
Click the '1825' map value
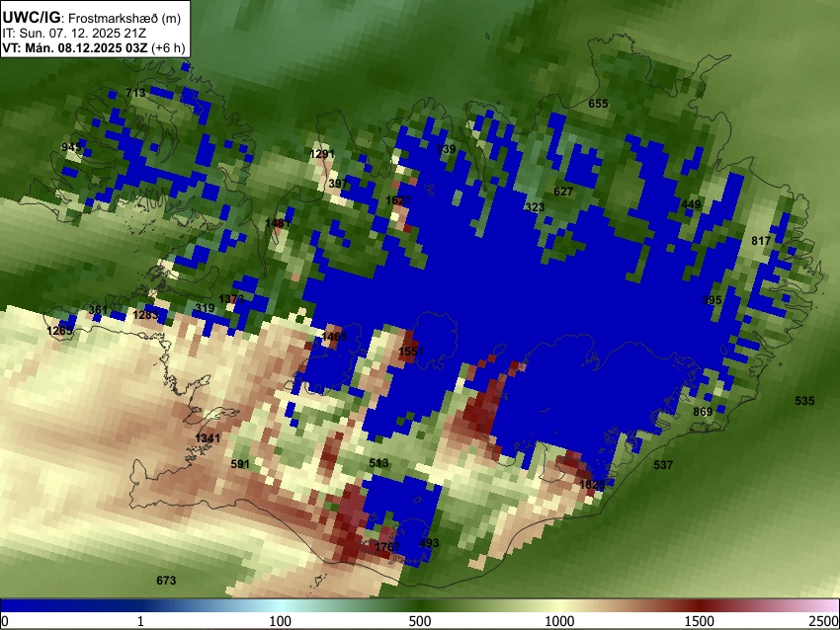point(592,485)
